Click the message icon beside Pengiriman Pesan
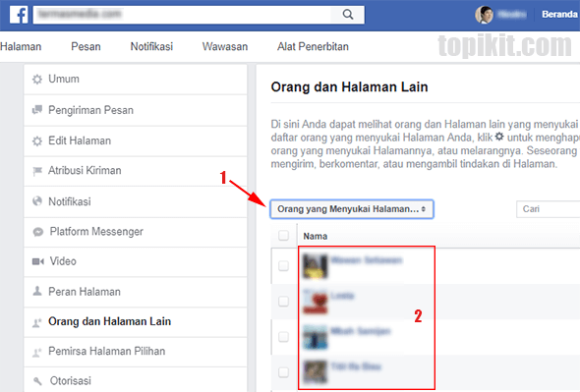This screenshot has height=392, width=580. click(37, 110)
